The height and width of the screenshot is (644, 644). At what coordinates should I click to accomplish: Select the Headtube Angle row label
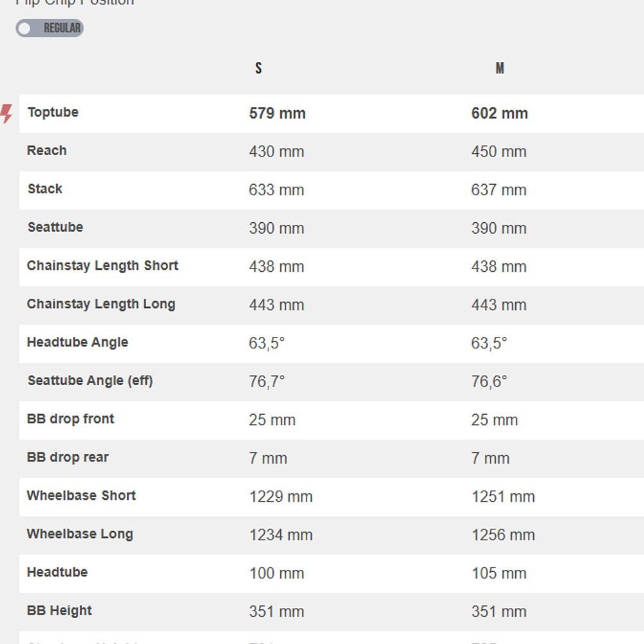click(x=77, y=342)
